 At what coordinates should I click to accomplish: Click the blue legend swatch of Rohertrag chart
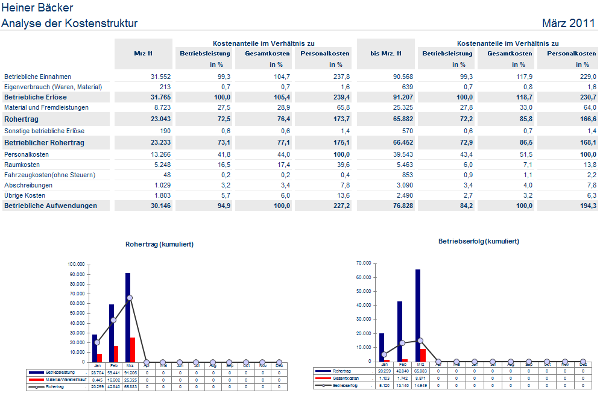(x=36, y=372)
